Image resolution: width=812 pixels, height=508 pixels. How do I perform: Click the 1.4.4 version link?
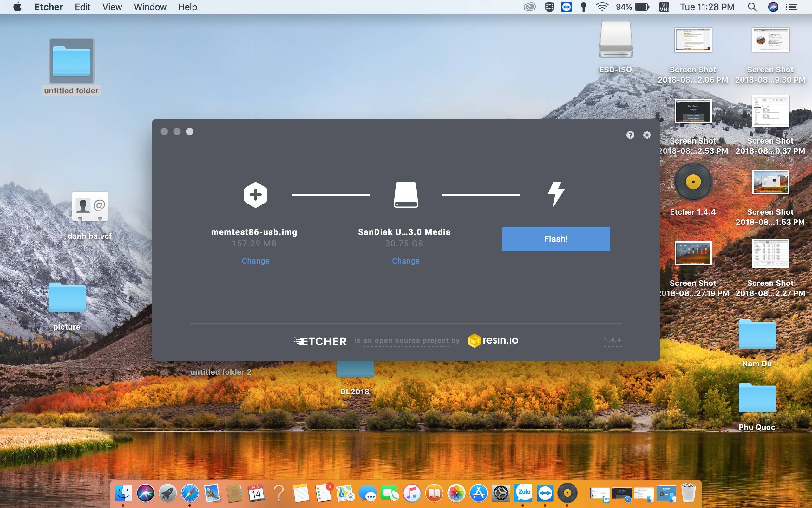pyautogui.click(x=612, y=340)
